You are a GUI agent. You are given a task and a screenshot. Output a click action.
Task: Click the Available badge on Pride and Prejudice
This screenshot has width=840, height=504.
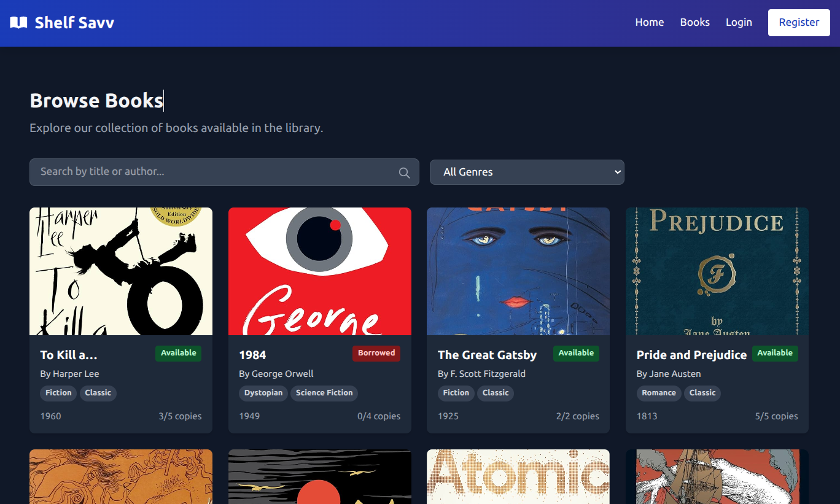(775, 353)
